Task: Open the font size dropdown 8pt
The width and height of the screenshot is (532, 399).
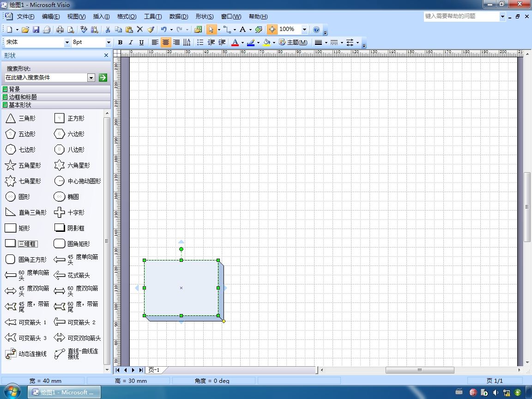Action: [109, 42]
